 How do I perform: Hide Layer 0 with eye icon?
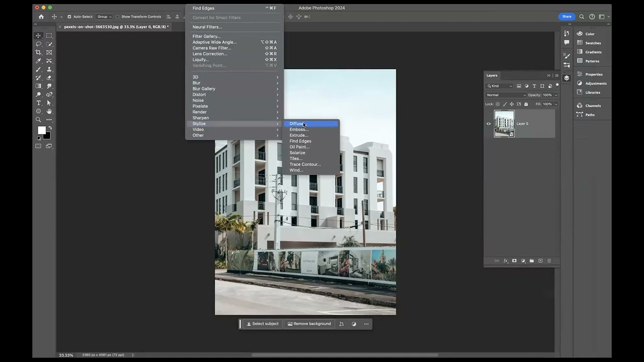point(489,124)
